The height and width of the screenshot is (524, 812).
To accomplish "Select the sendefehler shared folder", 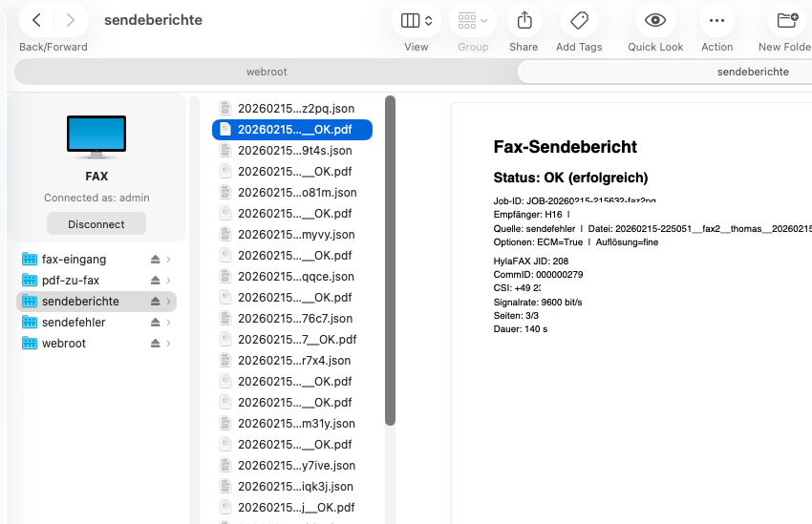I will click(74, 323).
